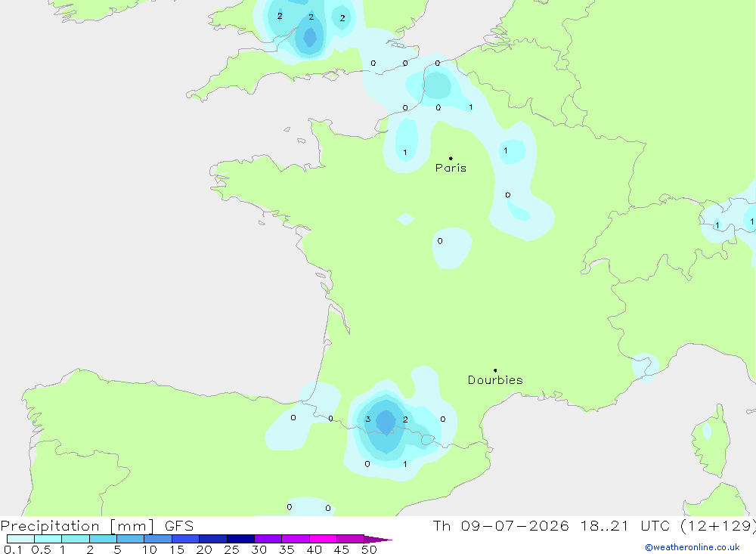Pick the 1–2 mm legend swatch
This screenshot has height=554, width=756.
(x=76, y=539)
